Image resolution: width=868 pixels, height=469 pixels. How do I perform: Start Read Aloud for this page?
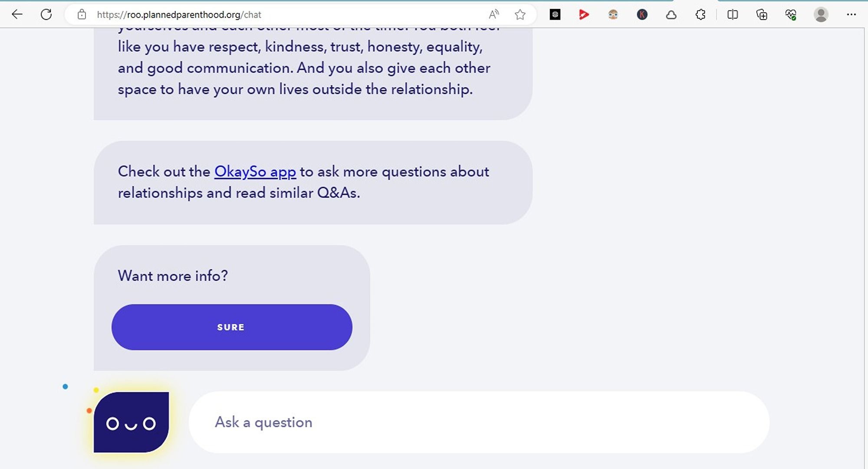(493, 15)
